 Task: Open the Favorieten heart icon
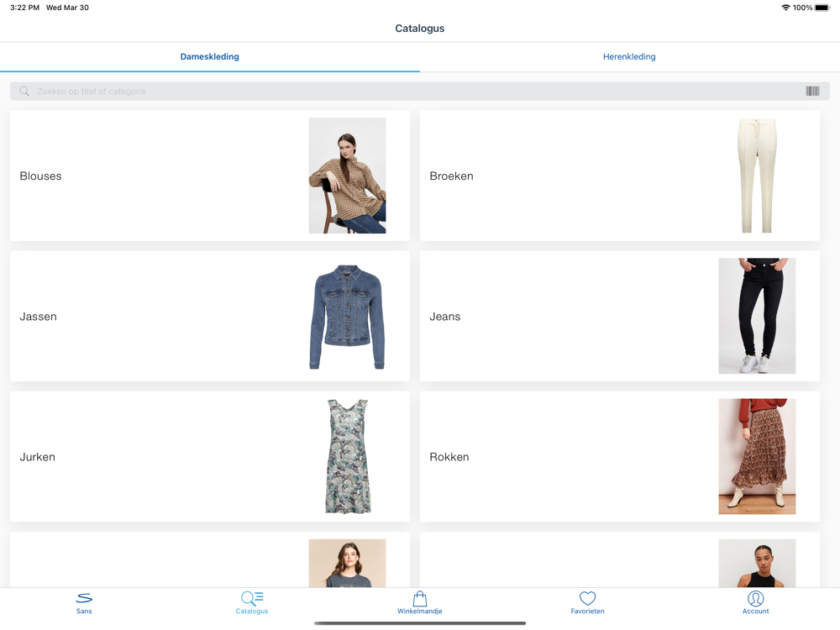(x=588, y=598)
